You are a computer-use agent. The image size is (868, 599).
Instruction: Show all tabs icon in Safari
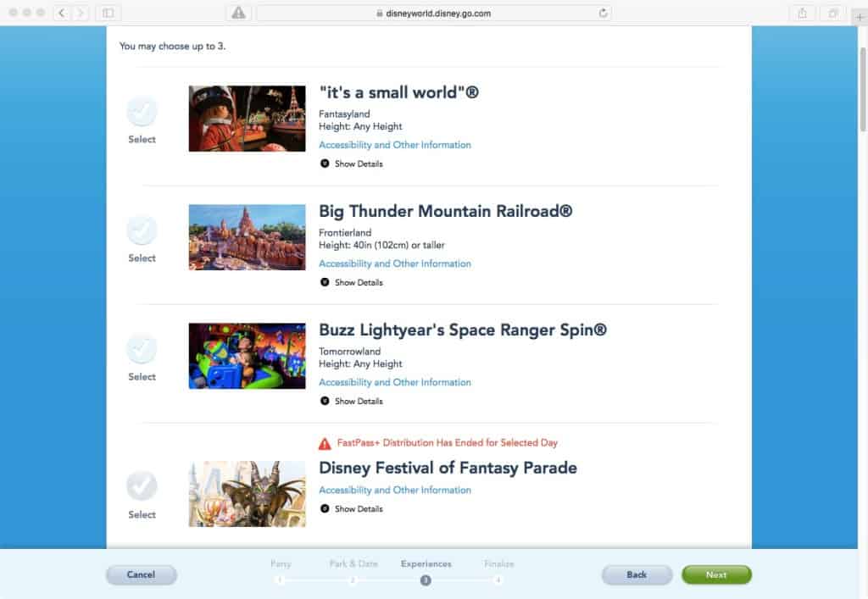pyautogui.click(x=832, y=13)
